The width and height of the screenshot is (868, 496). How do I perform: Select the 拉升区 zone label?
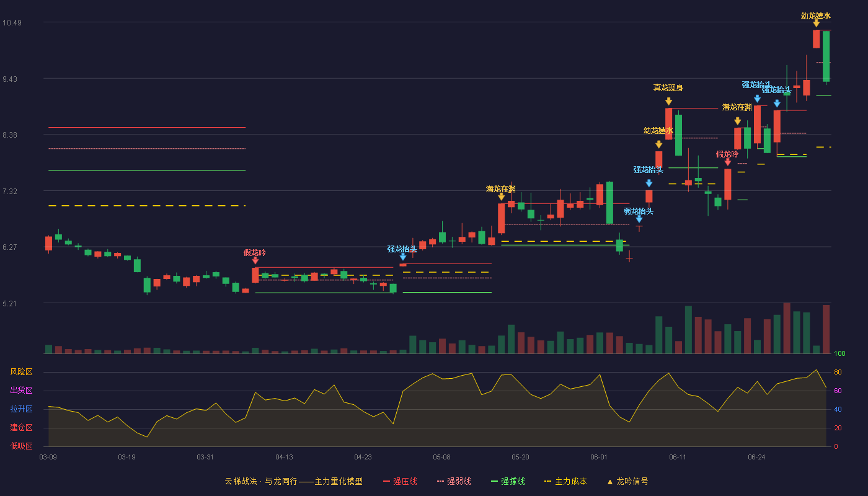tap(21, 409)
